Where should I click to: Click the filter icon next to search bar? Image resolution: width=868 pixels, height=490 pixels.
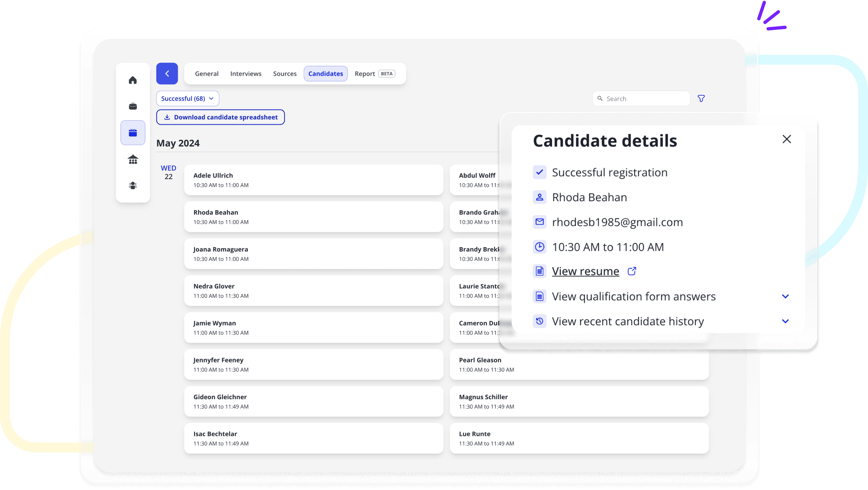(x=701, y=99)
